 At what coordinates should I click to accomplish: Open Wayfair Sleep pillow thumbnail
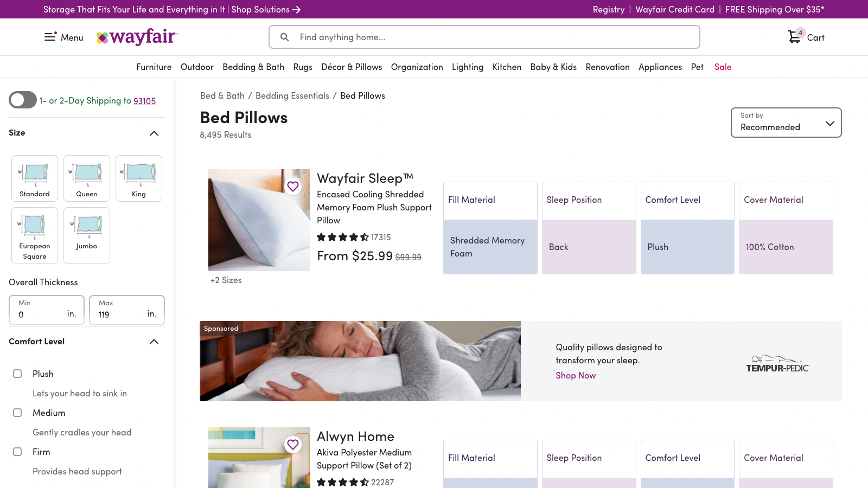pos(259,220)
